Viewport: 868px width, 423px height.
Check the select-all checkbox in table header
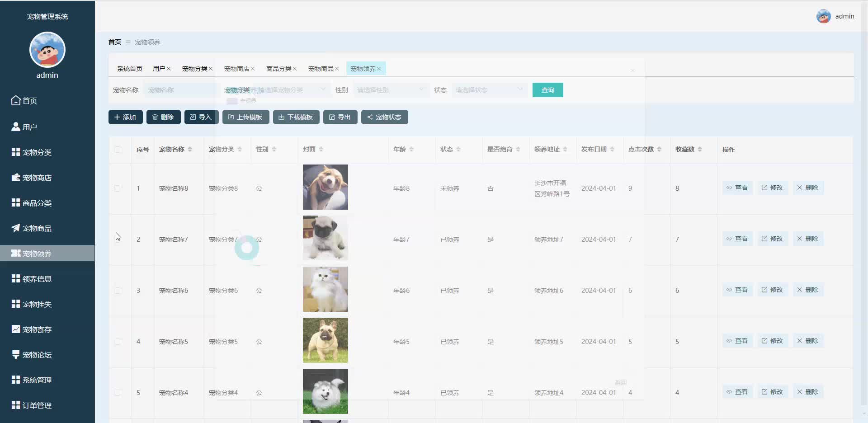point(119,150)
